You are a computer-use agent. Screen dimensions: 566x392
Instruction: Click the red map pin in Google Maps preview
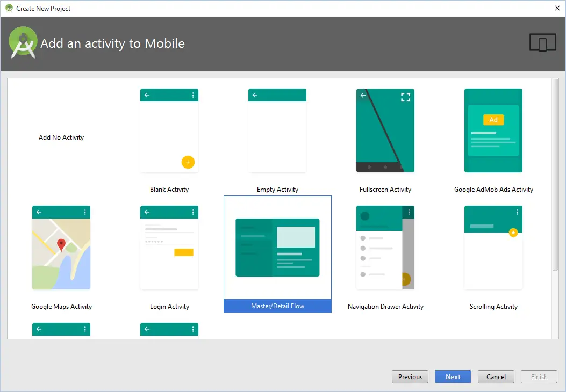click(x=61, y=244)
